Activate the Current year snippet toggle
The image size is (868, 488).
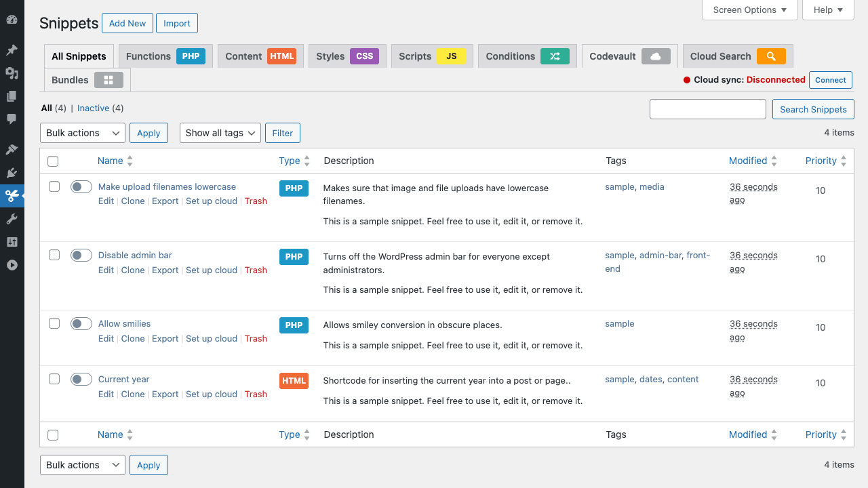point(81,379)
